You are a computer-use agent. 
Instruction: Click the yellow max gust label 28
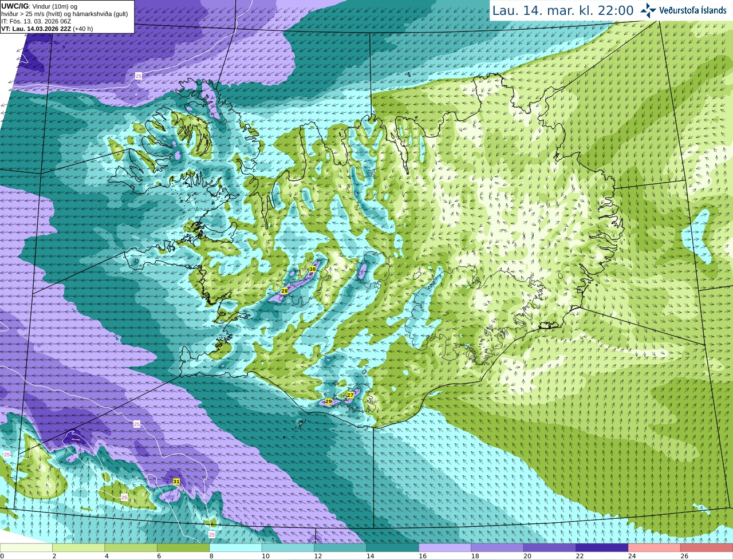[284, 291]
